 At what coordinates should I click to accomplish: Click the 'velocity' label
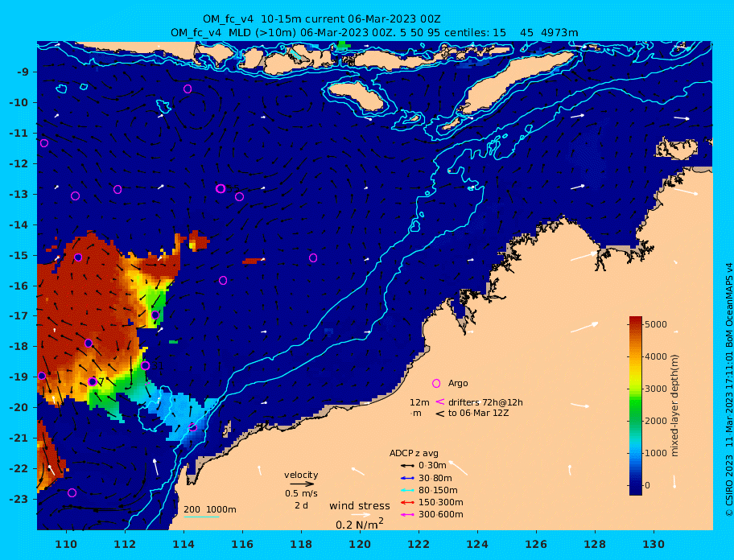301,475
